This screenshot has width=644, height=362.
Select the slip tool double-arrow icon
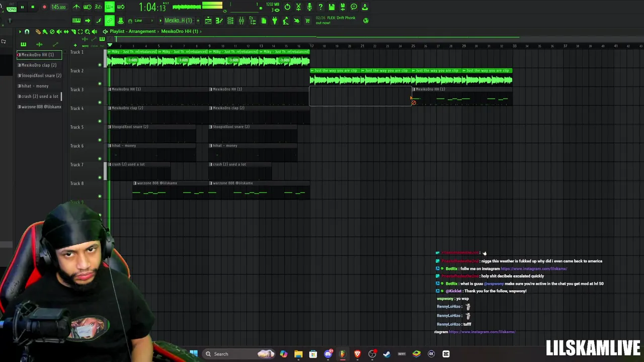(66, 32)
